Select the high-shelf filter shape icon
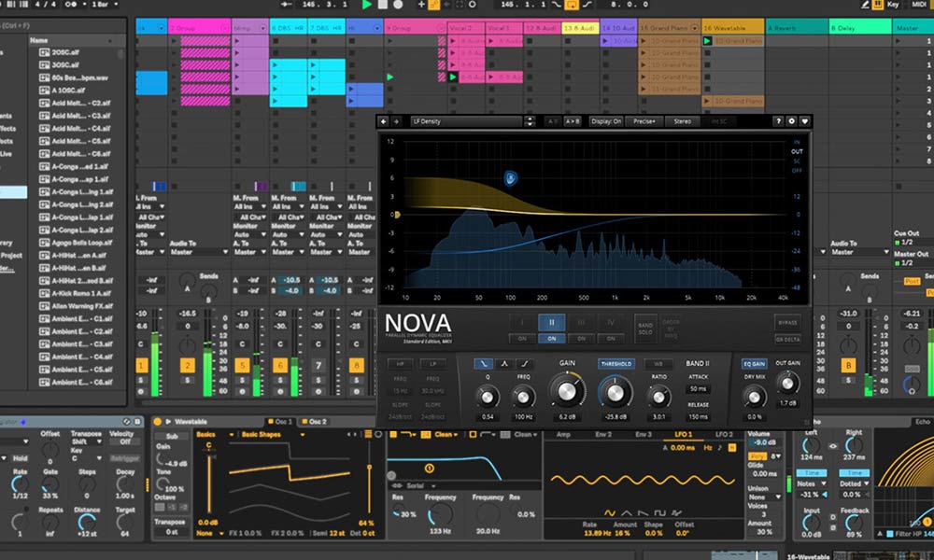Image resolution: width=934 pixels, height=560 pixels. 526,364
